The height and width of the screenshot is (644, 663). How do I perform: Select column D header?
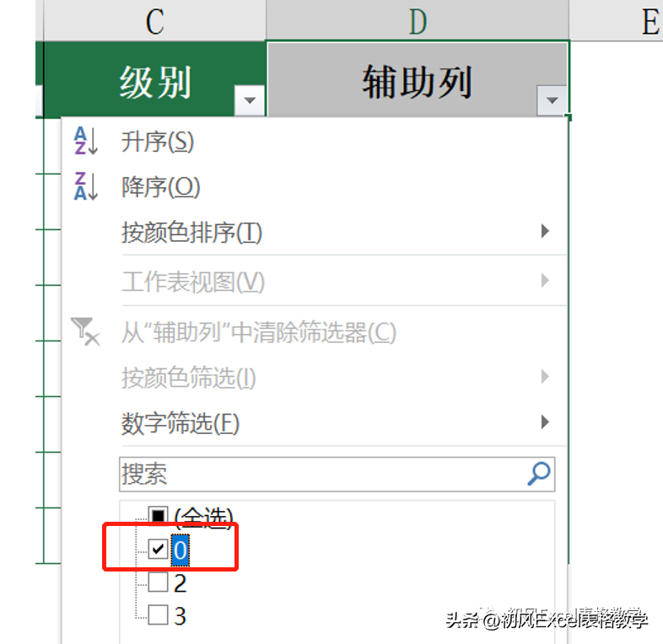[x=418, y=21]
